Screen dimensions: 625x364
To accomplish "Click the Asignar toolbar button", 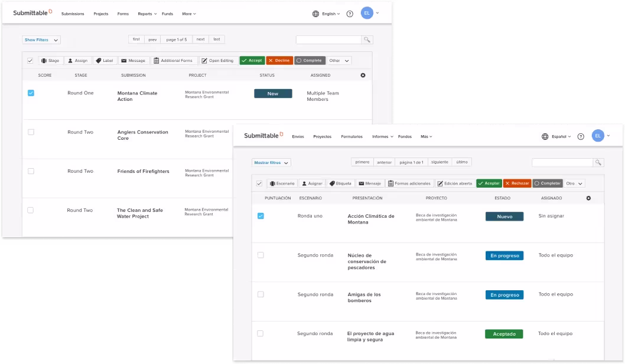I will pyautogui.click(x=312, y=183).
